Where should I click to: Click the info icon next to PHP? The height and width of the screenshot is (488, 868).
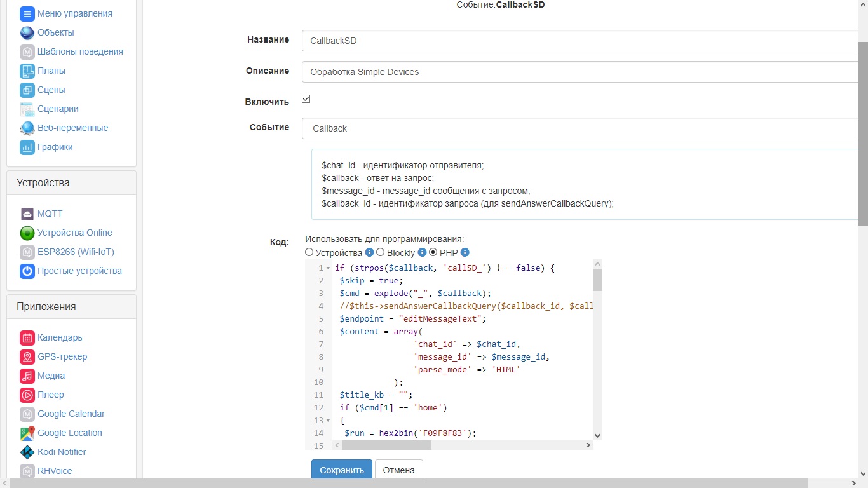coord(465,252)
